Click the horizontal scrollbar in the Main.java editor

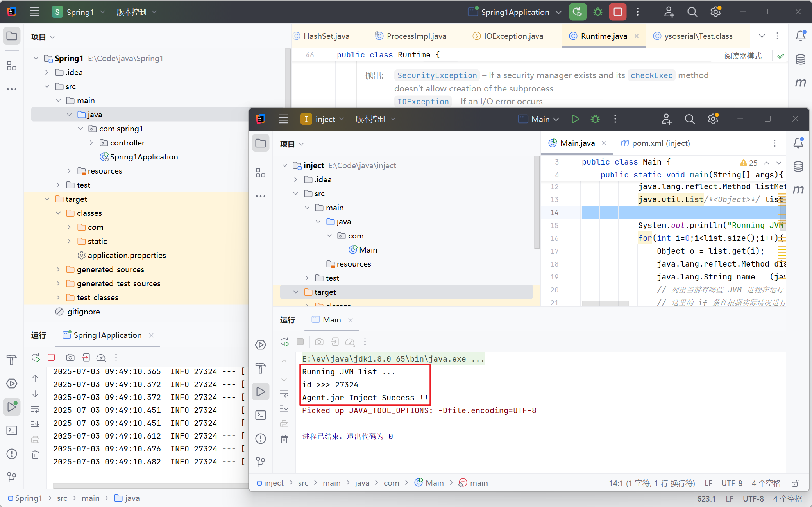[605, 303]
